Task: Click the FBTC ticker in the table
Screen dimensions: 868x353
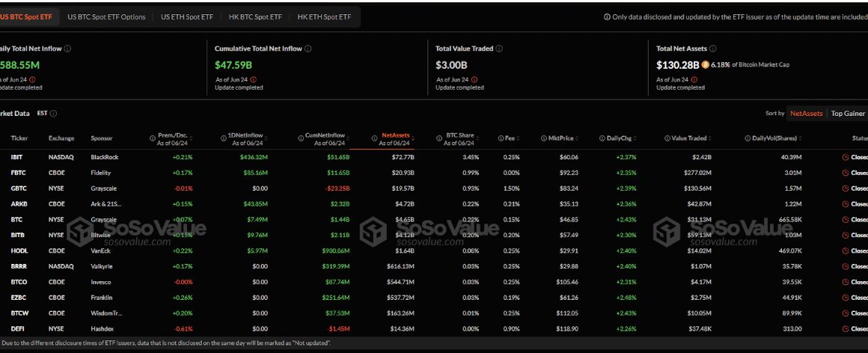Action: point(18,173)
